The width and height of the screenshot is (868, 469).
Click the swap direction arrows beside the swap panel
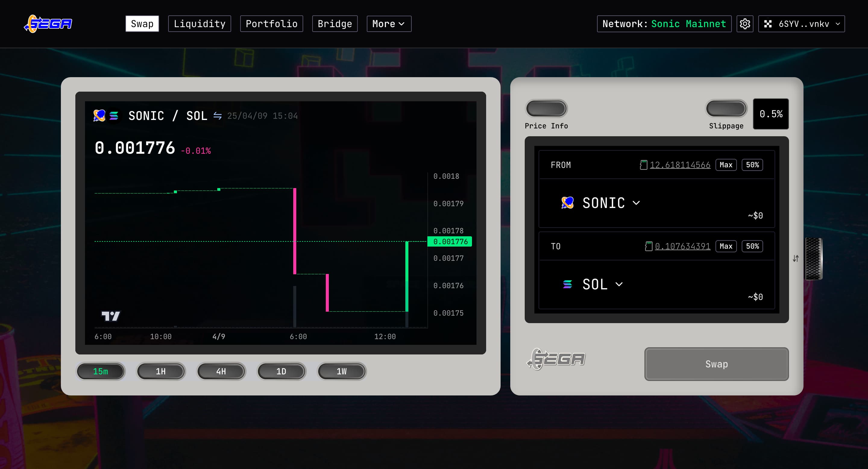click(x=796, y=258)
